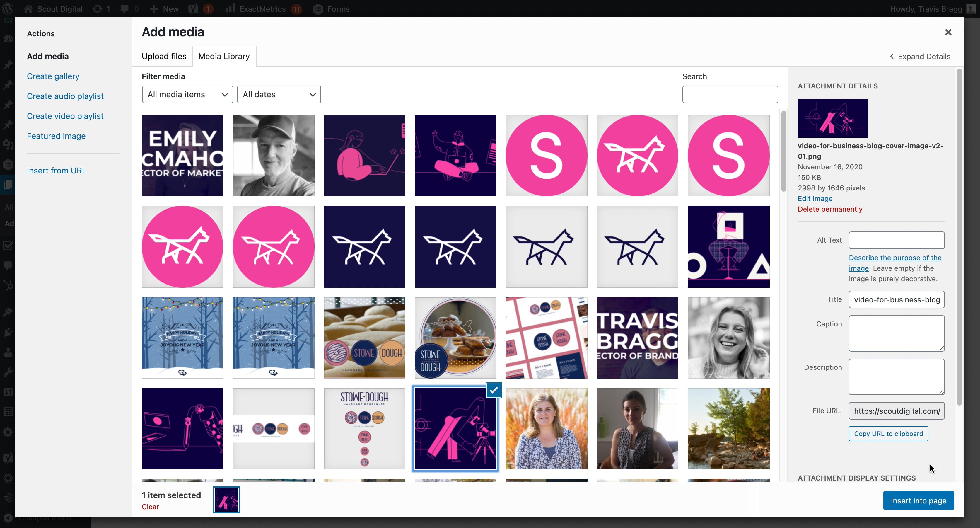Screen dimensions: 980x528
Task: Open the Scout Digital home icon
Action: pos(28,9)
